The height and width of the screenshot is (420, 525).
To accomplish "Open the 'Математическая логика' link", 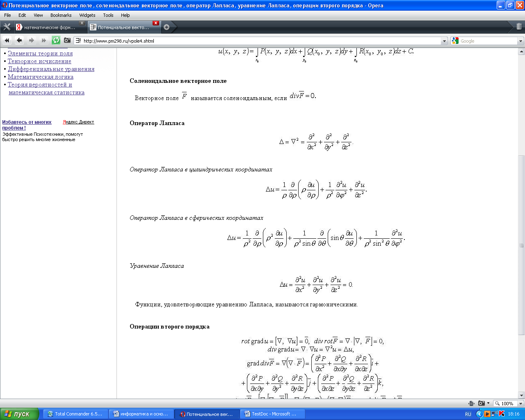I will tap(41, 77).
